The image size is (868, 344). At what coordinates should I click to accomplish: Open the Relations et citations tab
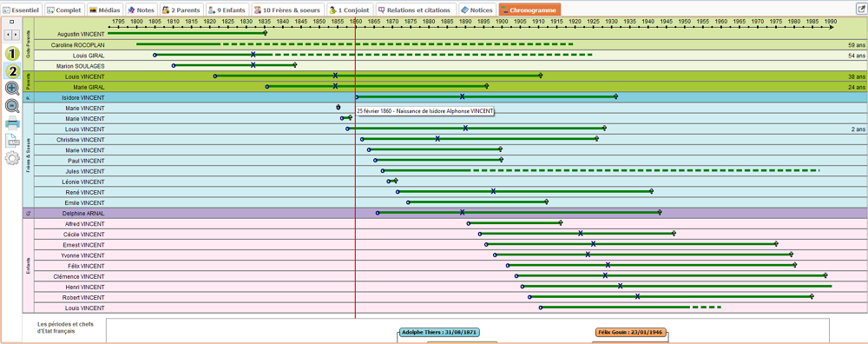pos(416,10)
